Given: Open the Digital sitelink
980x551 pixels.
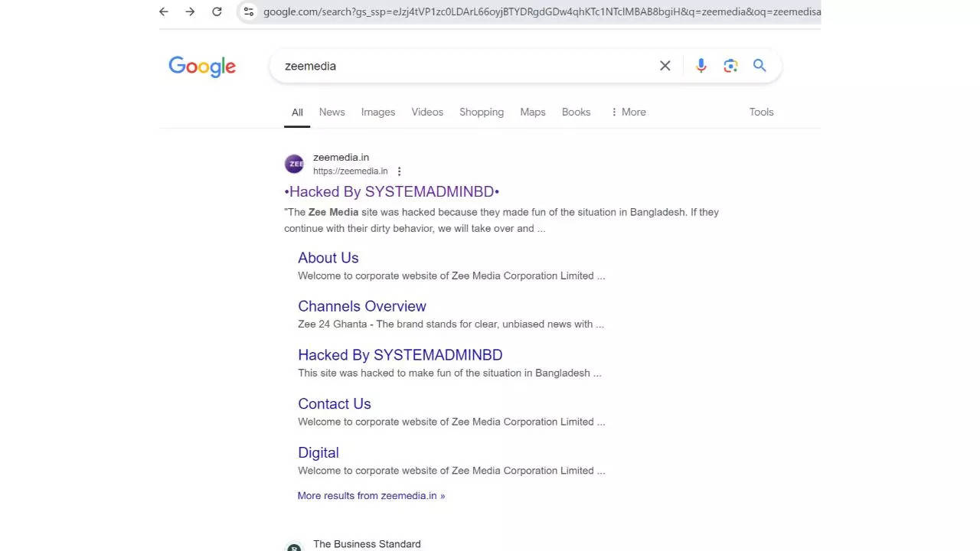Looking at the screenshot, I should click(318, 453).
